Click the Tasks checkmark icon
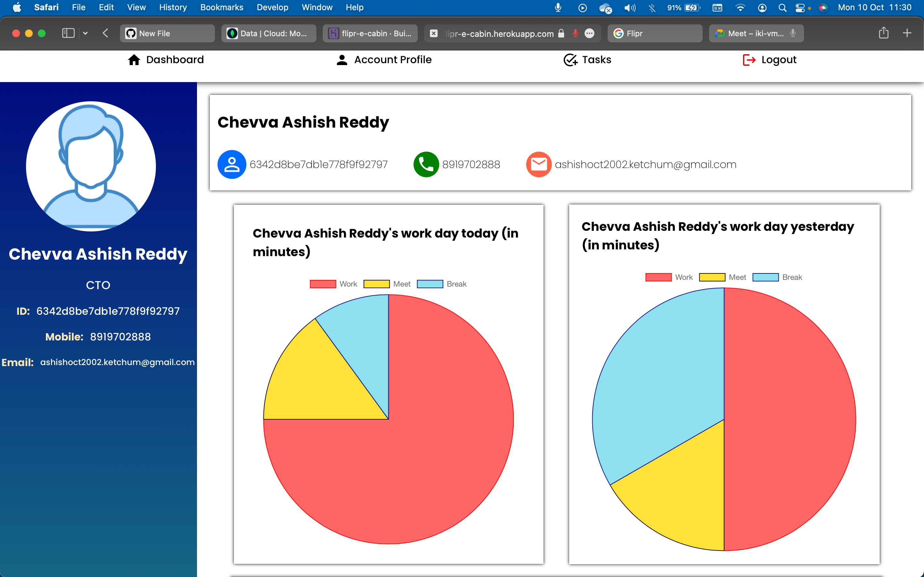 coord(570,60)
